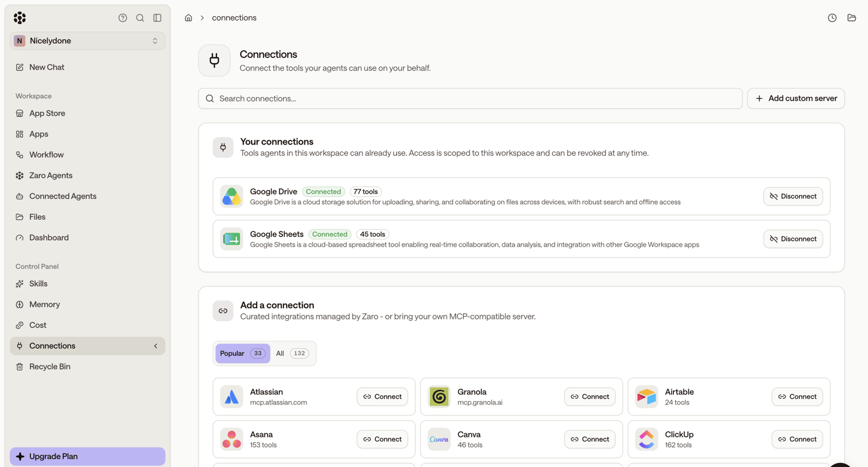The height and width of the screenshot is (467, 868).
Task: Click the Google Sheets logo icon
Action: [x=232, y=239]
